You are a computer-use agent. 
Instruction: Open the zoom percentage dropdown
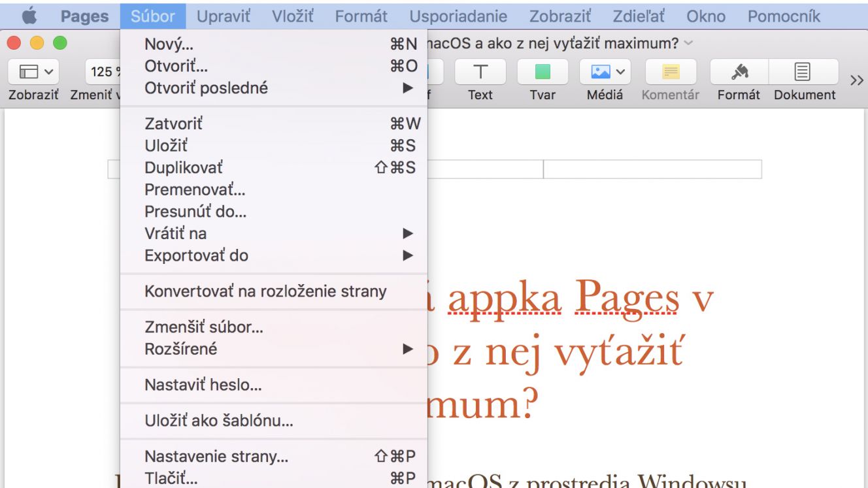103,72
